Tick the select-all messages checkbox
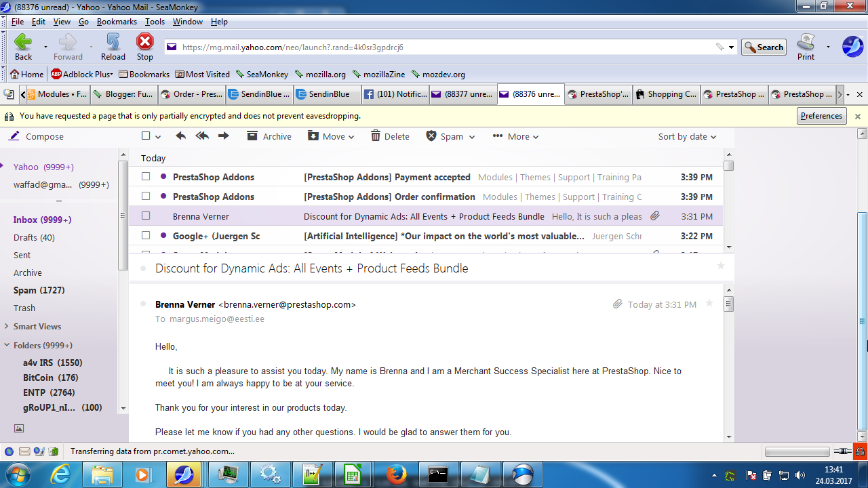The height and width of the screenshot is (488, 868). [146, 136]
